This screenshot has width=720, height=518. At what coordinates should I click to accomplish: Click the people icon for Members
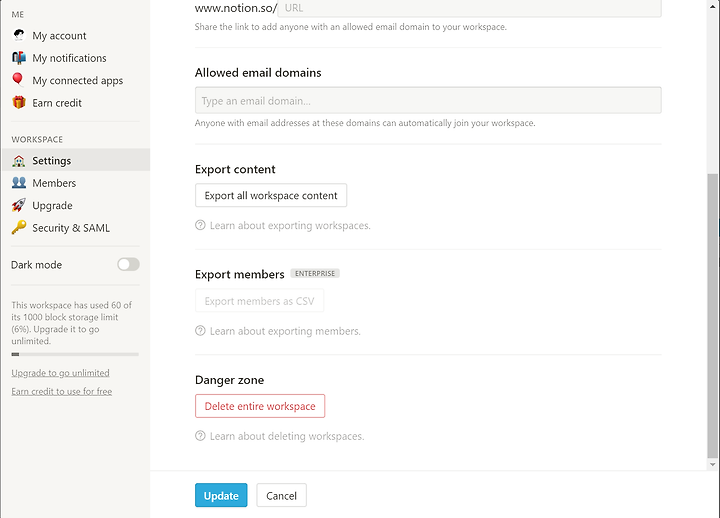tap(19, 182)
